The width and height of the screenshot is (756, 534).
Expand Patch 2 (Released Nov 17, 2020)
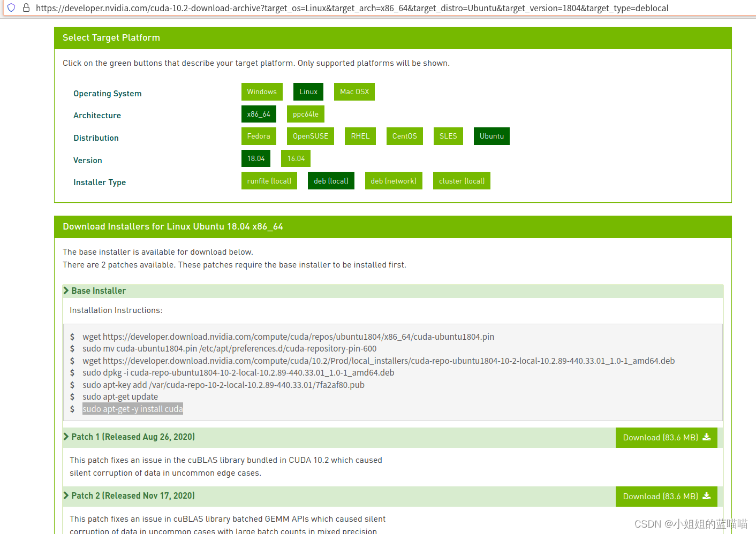(129, 495)
